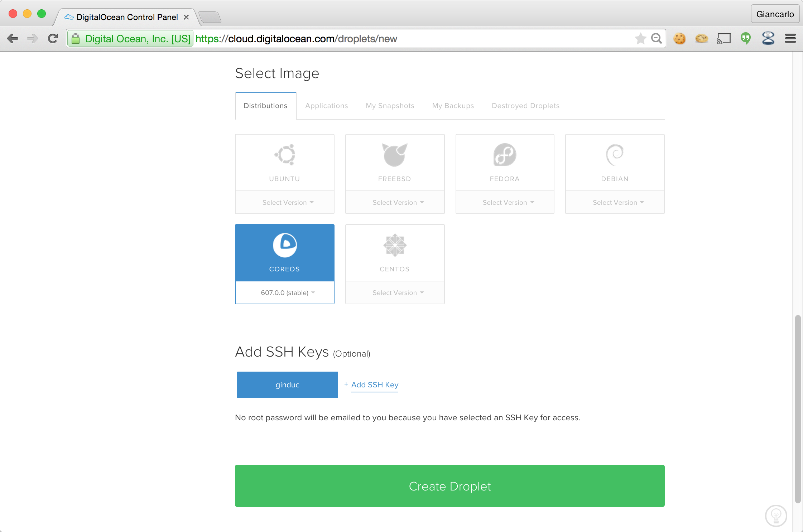This screenshot has width=803, height=532.
Task: Select the Debian swirl logo
Action: (x=615, y=155)
